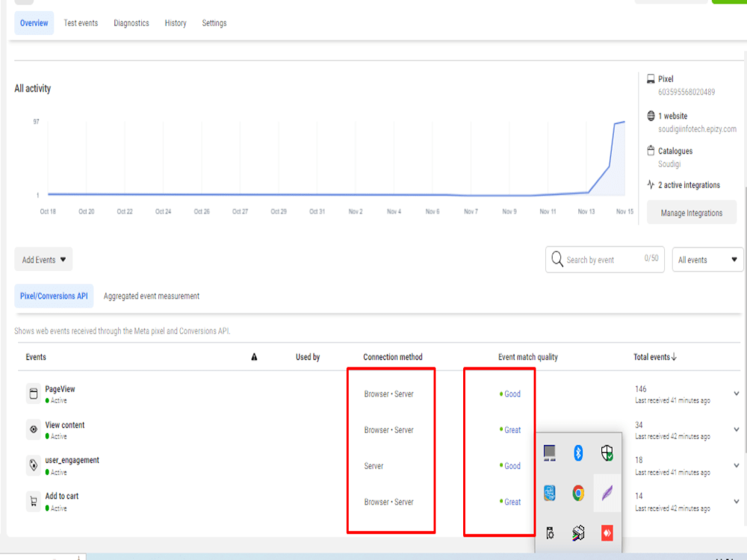This screenshot has height=560, width=747.
Task: Expand the PageView event row chevron
Action: 735,393
